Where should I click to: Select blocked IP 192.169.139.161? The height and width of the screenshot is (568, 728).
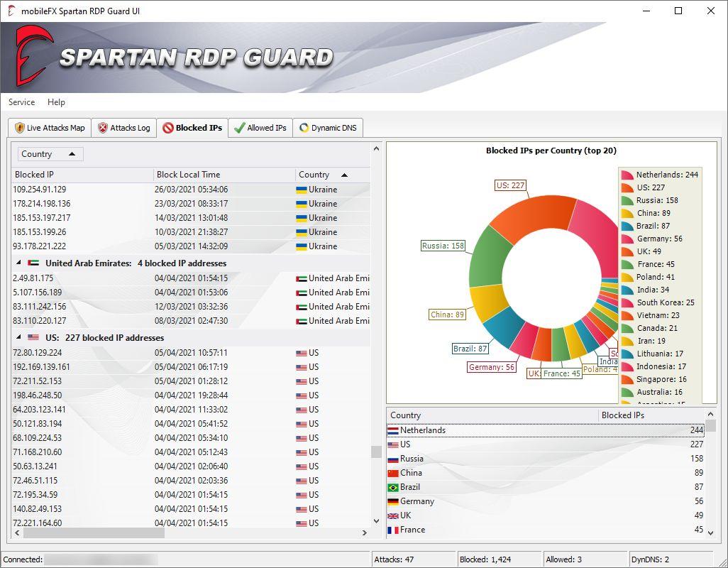pos(41,367)
